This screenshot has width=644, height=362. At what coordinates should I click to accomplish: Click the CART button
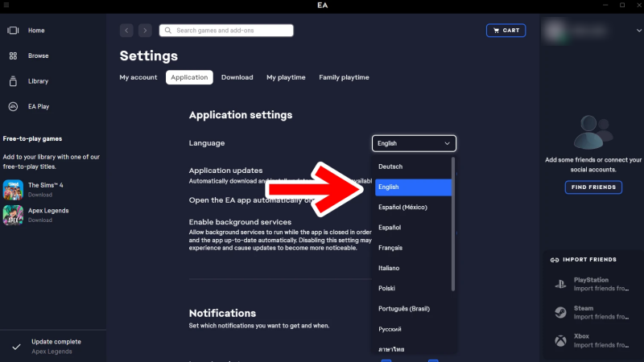click(x=506, y=31)
